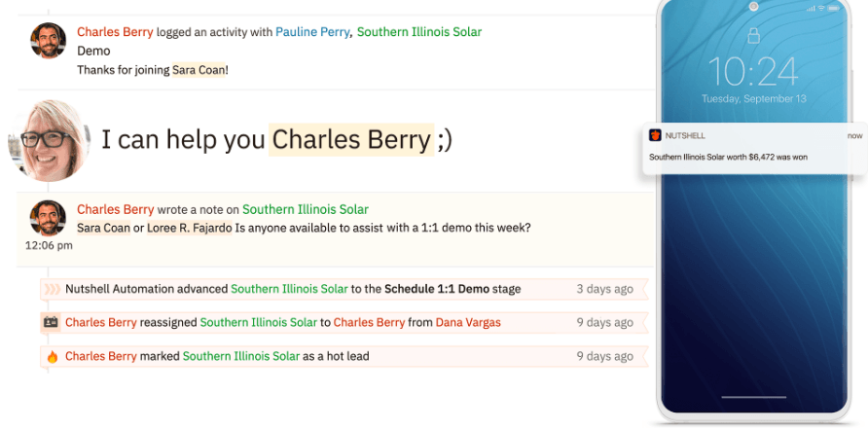
Task: Click the 3 days ago timestamp
Action: click(x=604, y=289)
